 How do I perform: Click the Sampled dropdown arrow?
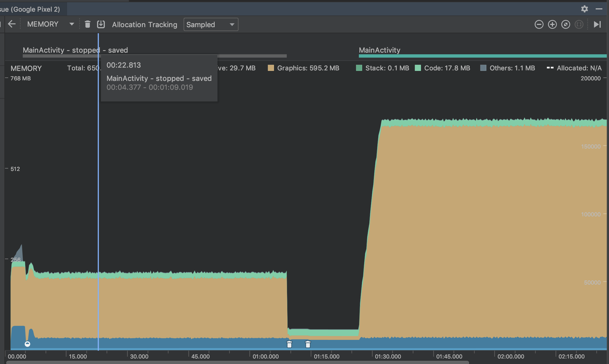coord(232,24)
